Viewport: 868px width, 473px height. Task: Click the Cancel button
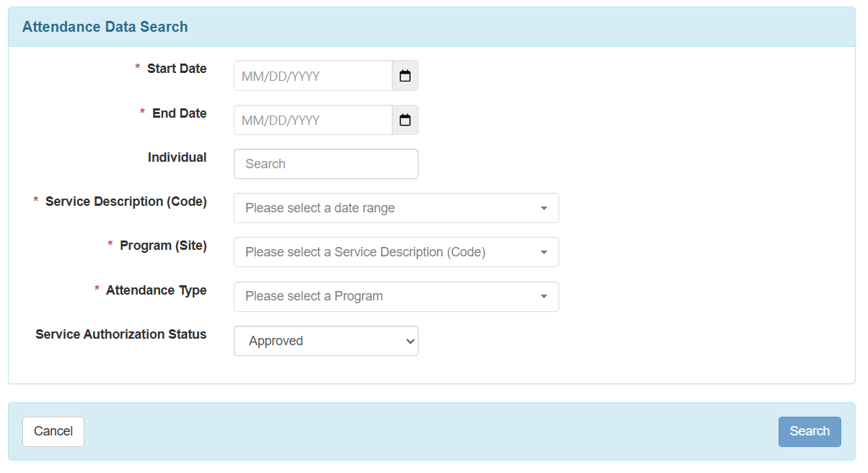[x=53, y=431]
